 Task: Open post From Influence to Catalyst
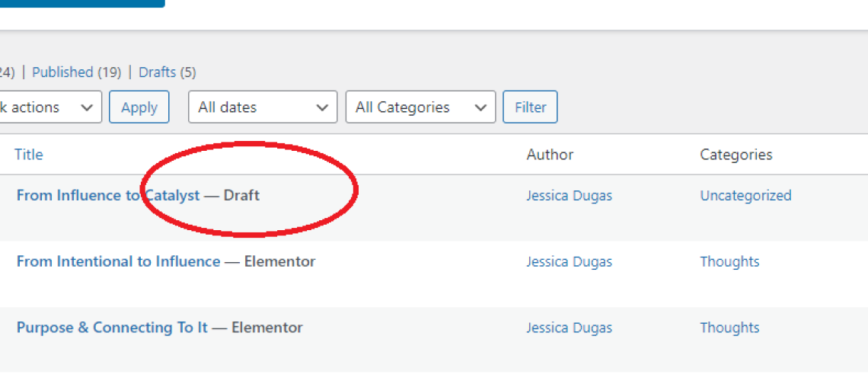coord(108,196)
